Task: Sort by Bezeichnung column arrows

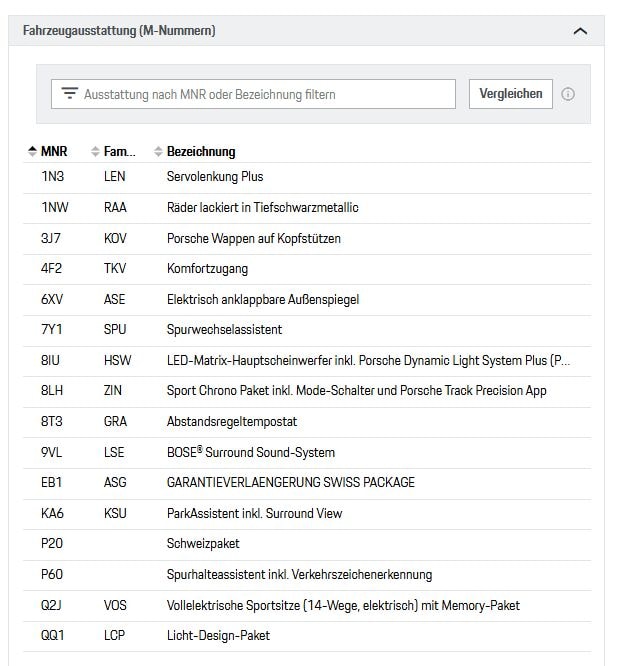Action: tap(158, 151)
